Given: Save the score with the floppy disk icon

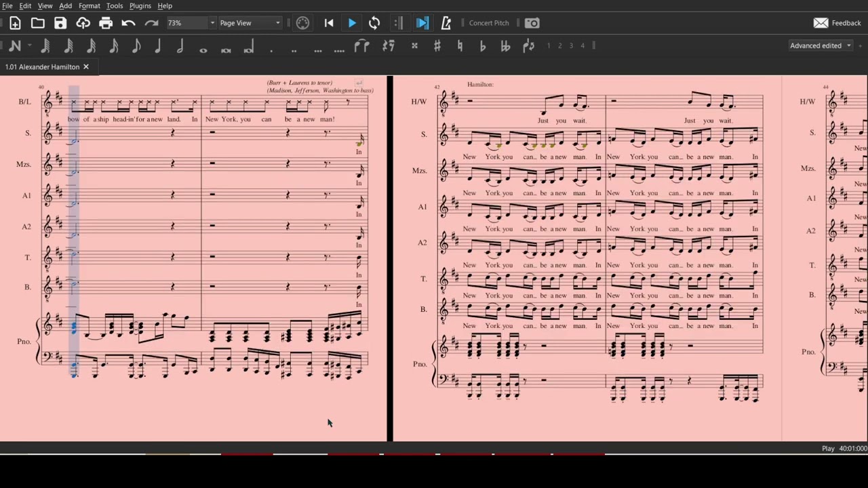Looking at the screenshot, I should pyautogui.click(x=60, y=23).
